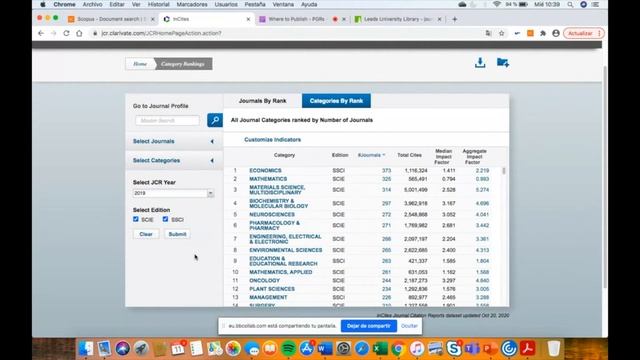Open Skype from the dock
640x360 pixels.
(453, 348)
